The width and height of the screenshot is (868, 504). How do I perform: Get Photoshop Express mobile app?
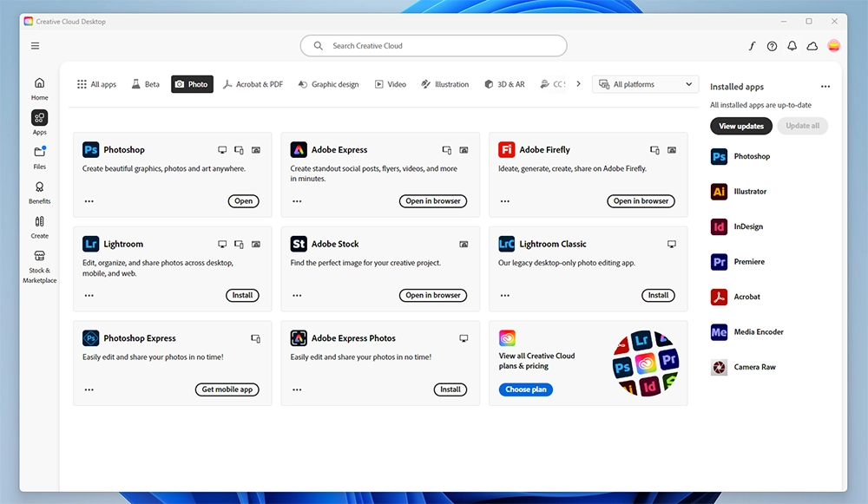coord(227,389)
